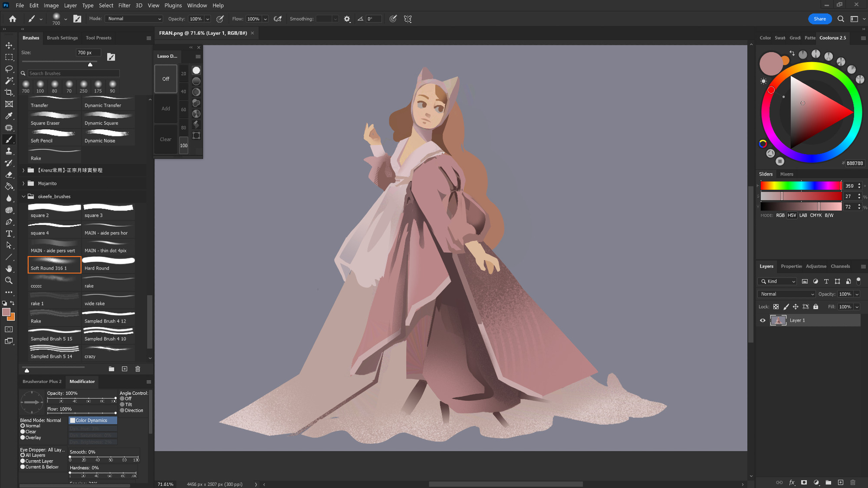Viewport: 868px width, 488px height.
Task: Select the Zoom tool
Action: click(x=9, y=280)
